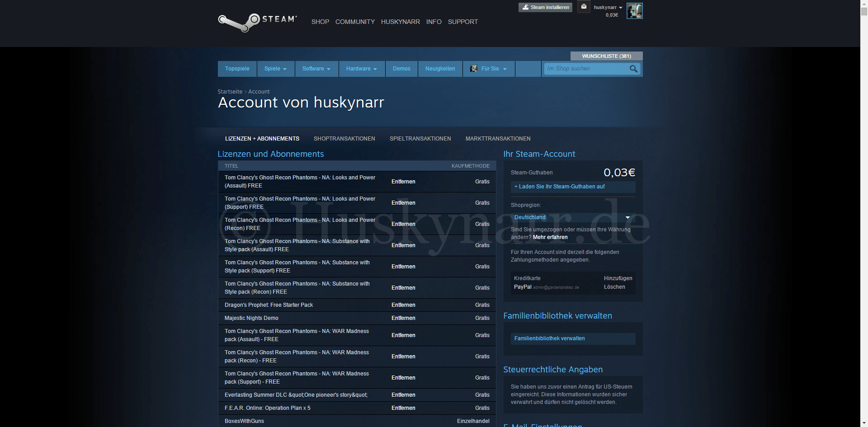The height and width of the screenshot is (427, 868).
Task: Open the HUSKYNARR menu
Action: click(401, 22)
